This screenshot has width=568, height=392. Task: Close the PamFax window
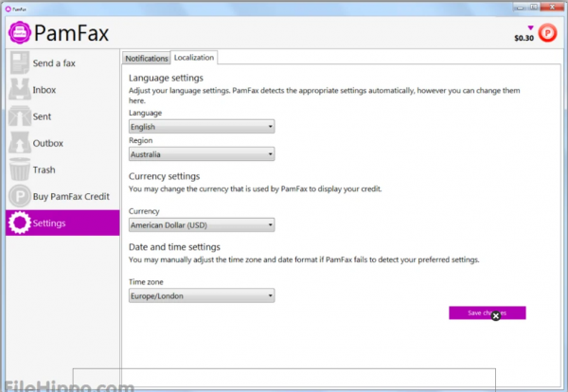[x=552, y=7]
